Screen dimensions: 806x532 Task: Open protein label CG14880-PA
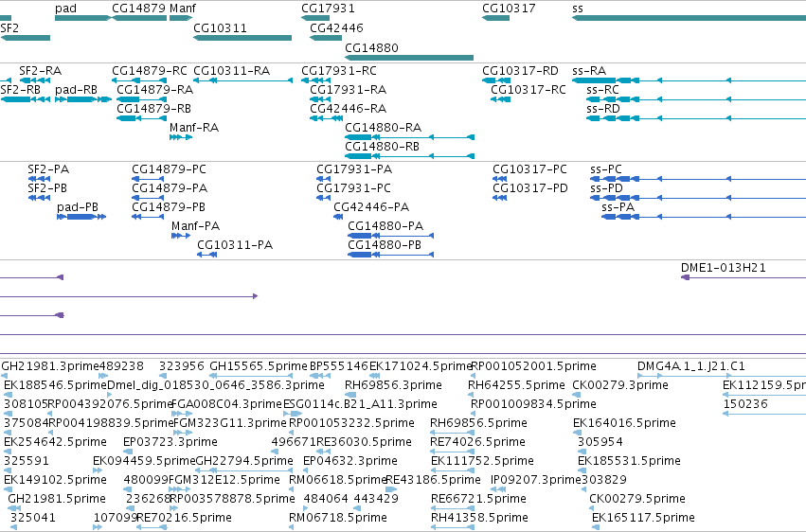point(385,226)
